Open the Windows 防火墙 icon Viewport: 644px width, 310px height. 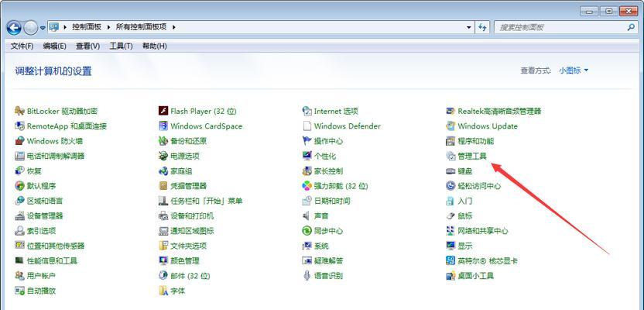19,141
